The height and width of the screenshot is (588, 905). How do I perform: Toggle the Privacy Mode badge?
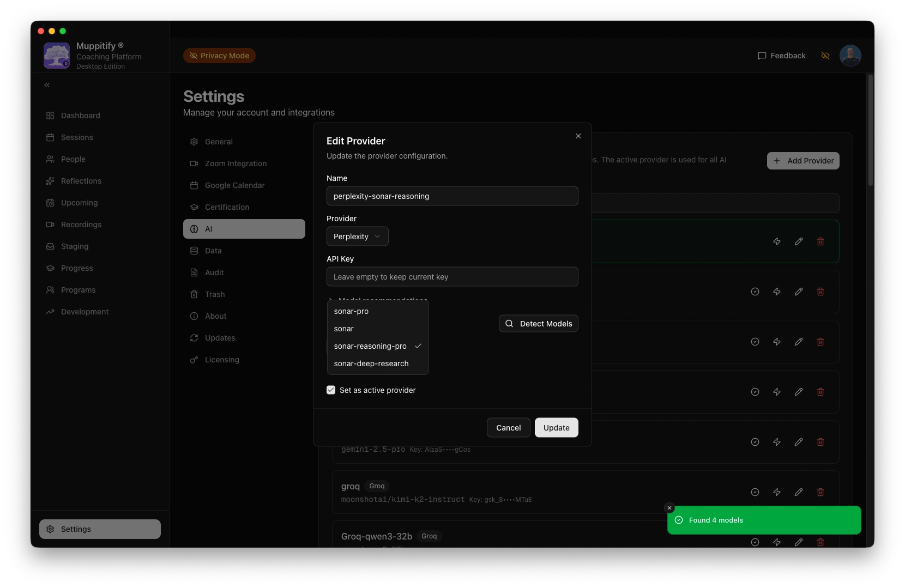(x=219, y=56)
